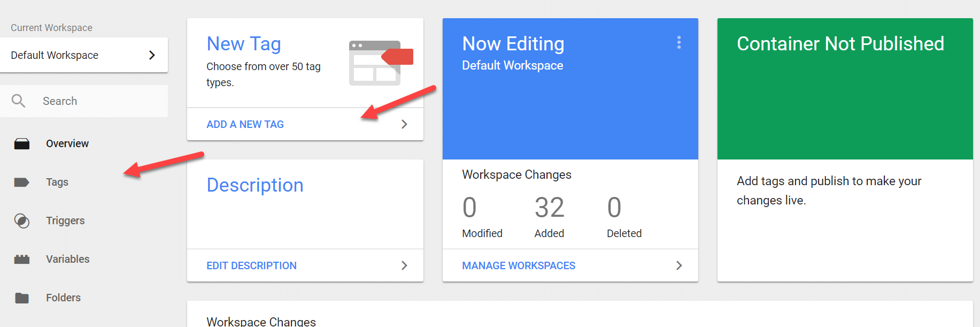Screen dimensions: 980x327
Task: Click the New Tag heading
Action: [244, 44]
